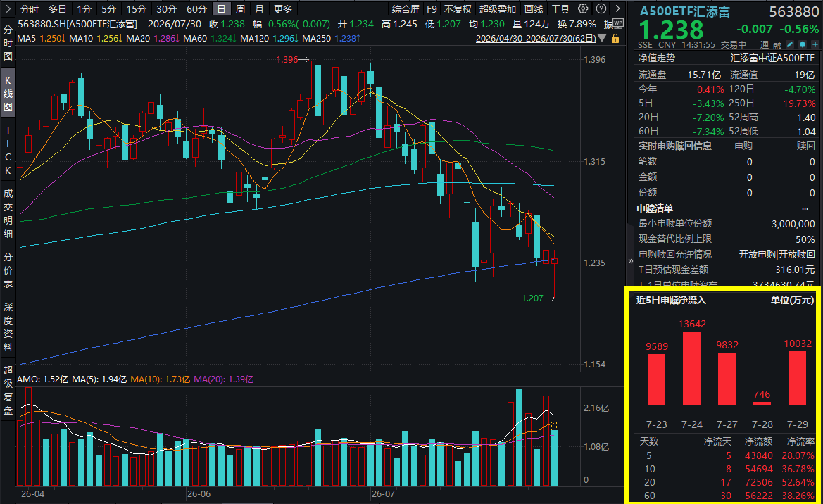Screen dimensions: 823x504
Task: Expand the left arrow at toolbar start
Action: tap(7, 9)
